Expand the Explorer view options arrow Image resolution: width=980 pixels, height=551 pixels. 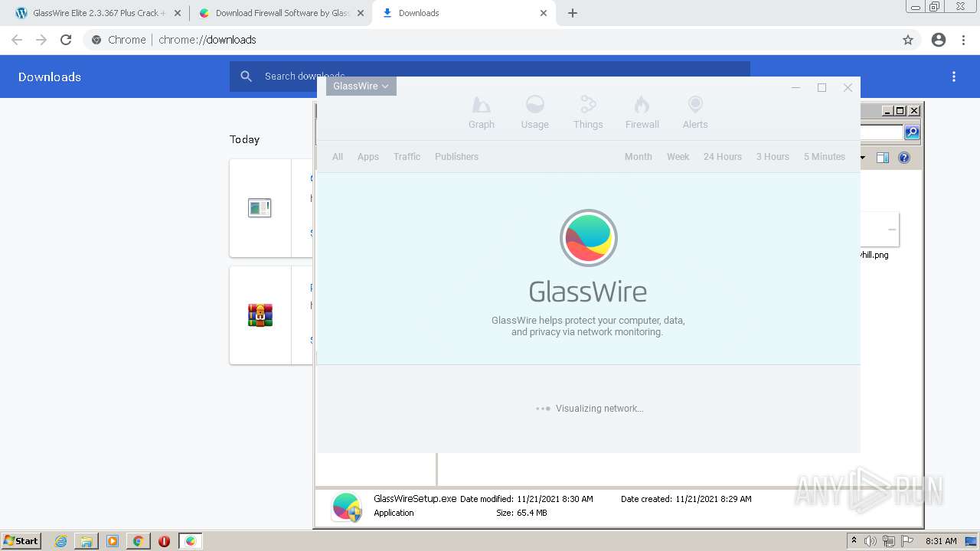(863, 158)
